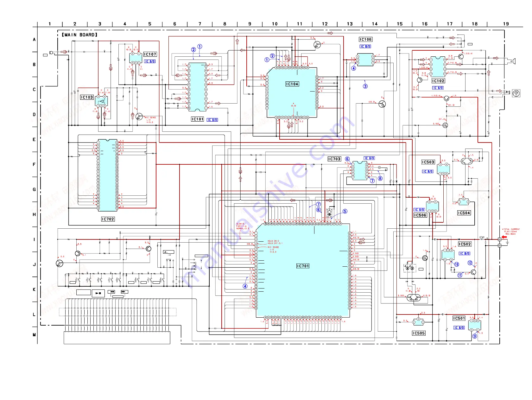This screenshot has width=532, height=400.
Task: Click the IC504 label
Action: click(x=464, y=213)
